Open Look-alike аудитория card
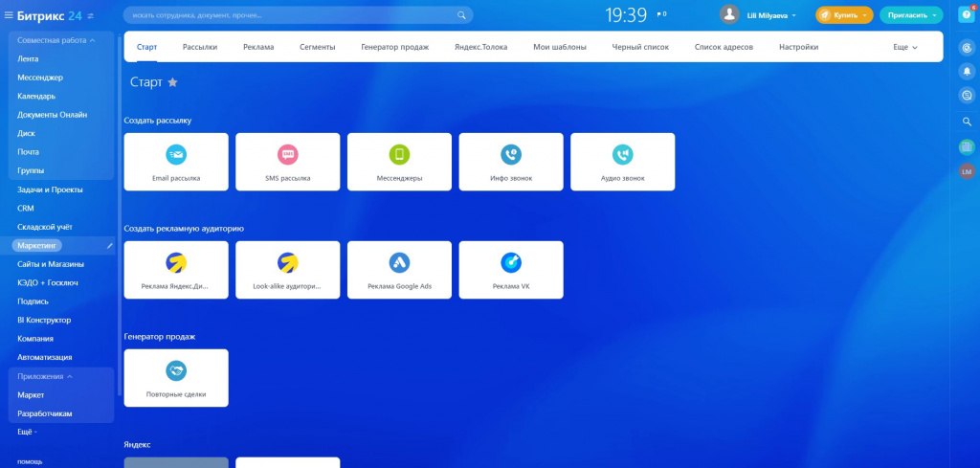The height and width of the screenshot is (468, 980). tap(287, 270)
